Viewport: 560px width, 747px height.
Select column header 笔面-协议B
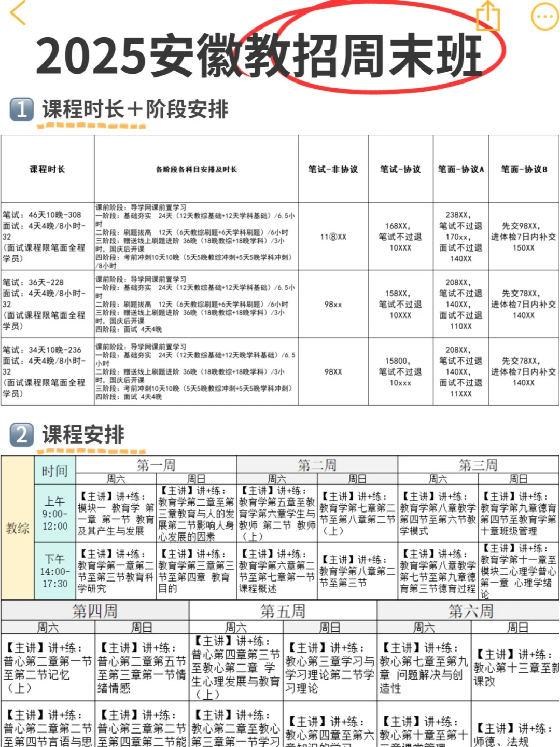pyautogui.click(x=524, y=169)
